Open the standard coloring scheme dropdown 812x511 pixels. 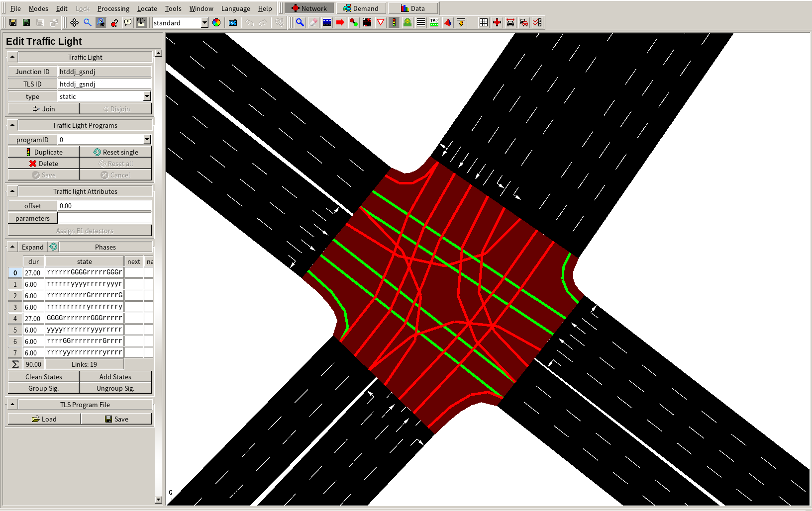[x=204, y=23]
